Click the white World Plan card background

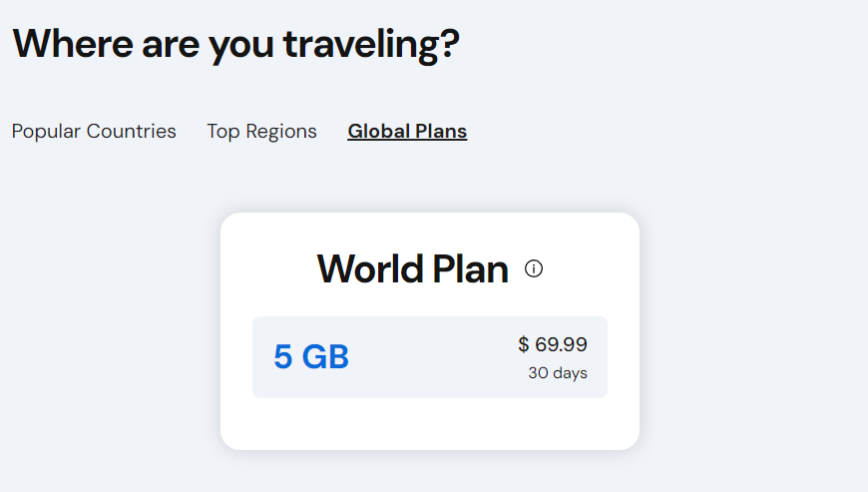pos(430,424)
